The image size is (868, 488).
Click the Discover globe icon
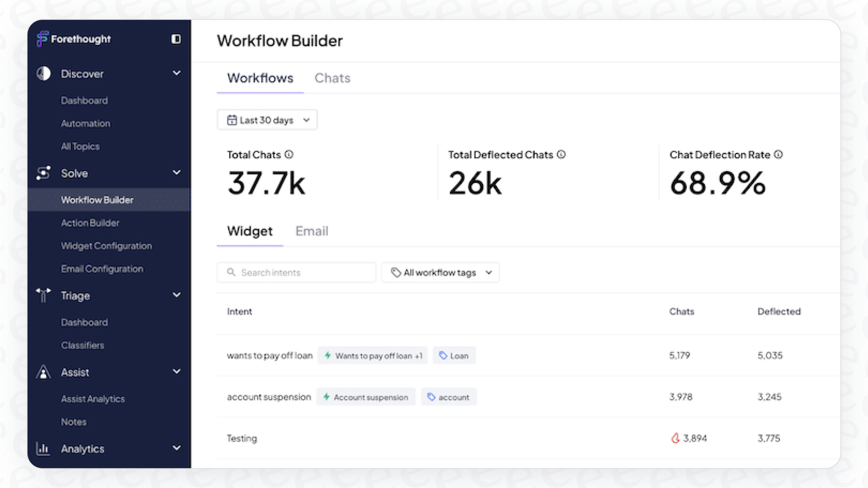click(x=43, y=73)
